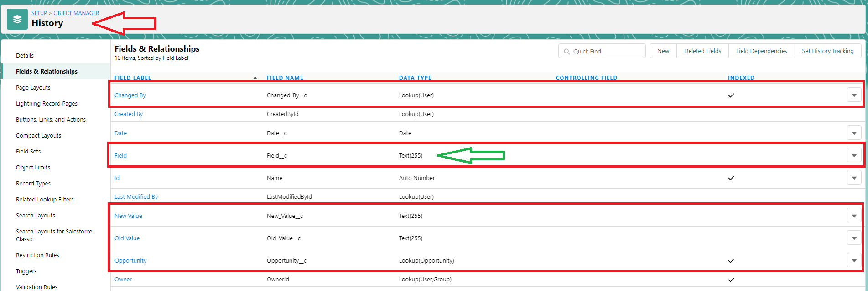
Task: Expand the New Value row action menu
Action: (853, 216)
